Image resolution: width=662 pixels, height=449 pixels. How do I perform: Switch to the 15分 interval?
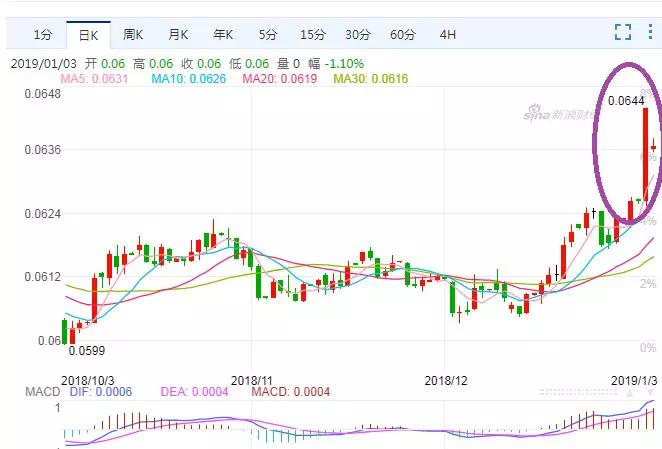[x=312, y=35]
